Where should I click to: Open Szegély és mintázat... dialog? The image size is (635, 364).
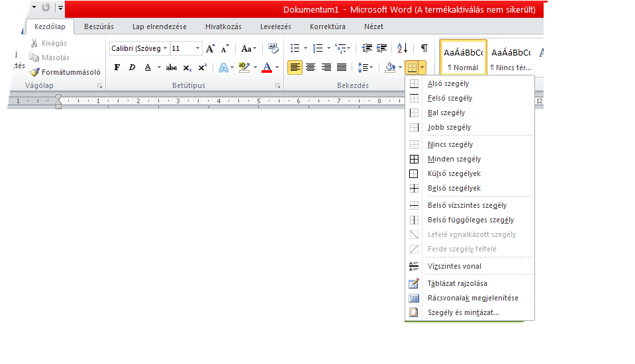tap(469, 312)
